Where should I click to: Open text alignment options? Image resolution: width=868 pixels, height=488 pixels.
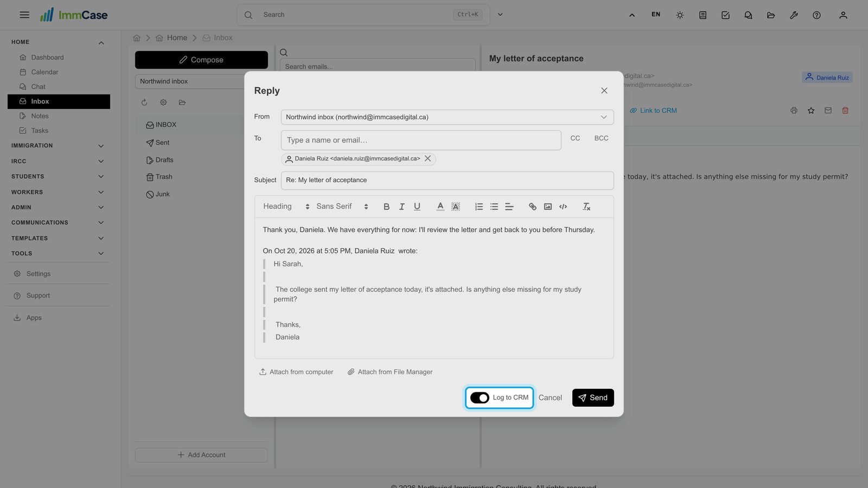[509, 207]
